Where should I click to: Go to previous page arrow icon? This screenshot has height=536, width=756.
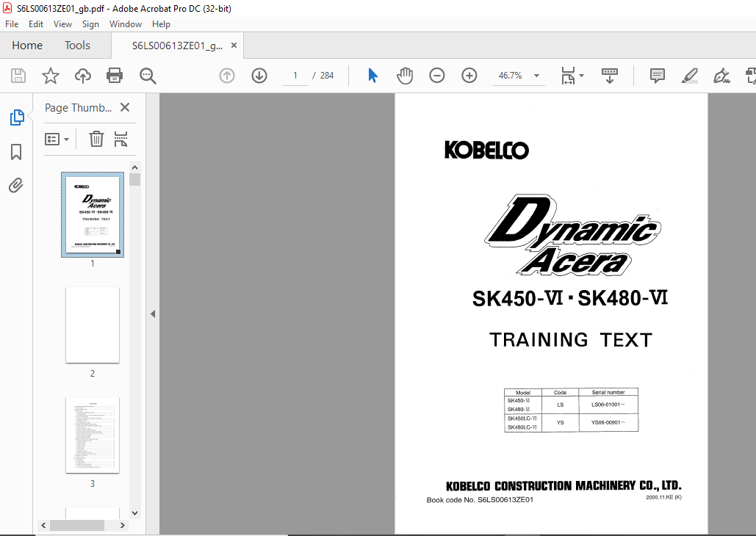226,76
